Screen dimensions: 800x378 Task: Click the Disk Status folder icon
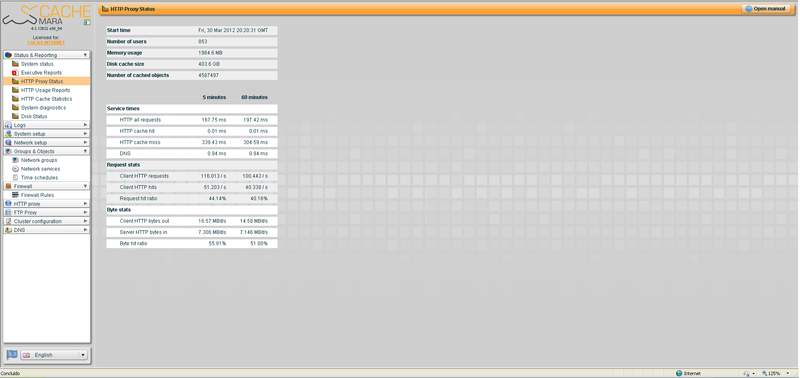click(x=15, y=116)
